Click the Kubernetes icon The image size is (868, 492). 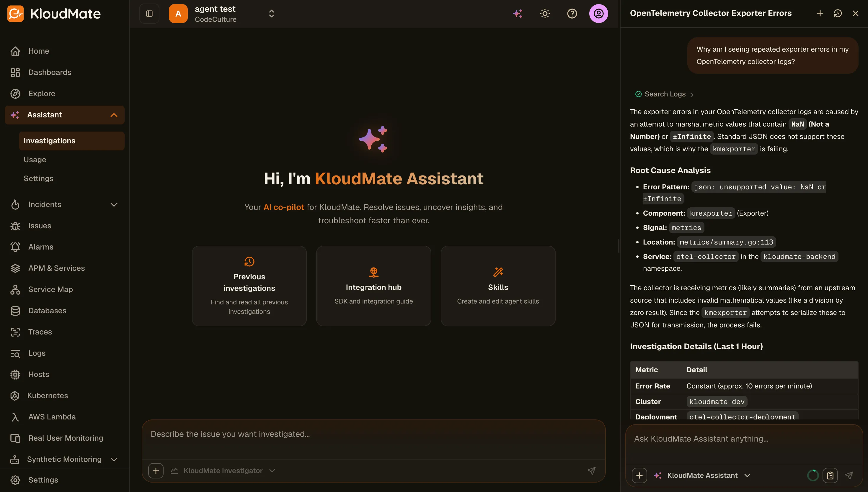[x=15, y=396]
